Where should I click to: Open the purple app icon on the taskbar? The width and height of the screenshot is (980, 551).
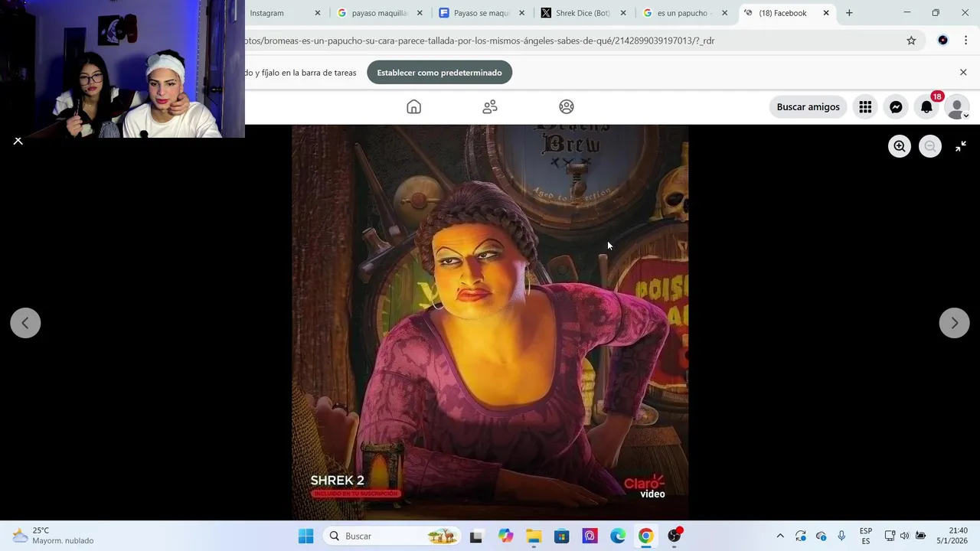pyautogui.click(x=590, y=536)
